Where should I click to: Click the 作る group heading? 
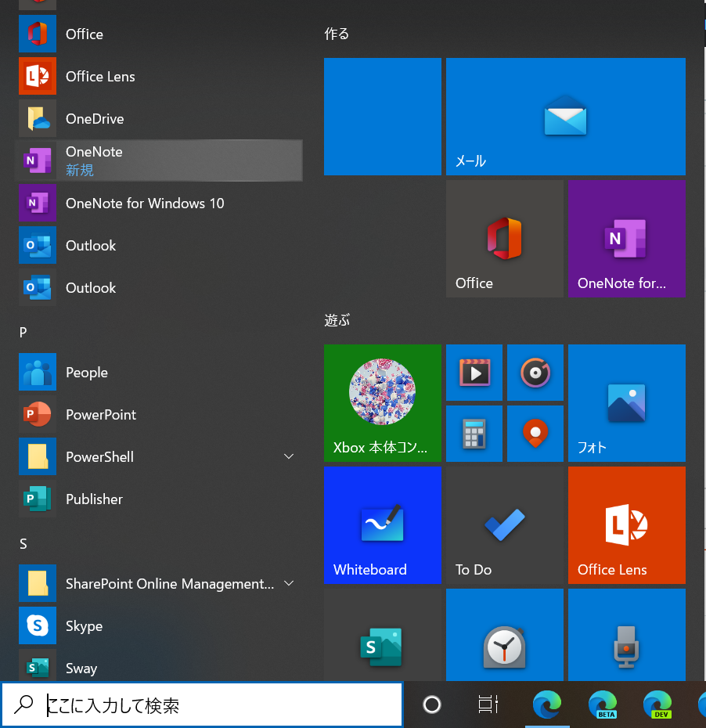pos(337,34)
